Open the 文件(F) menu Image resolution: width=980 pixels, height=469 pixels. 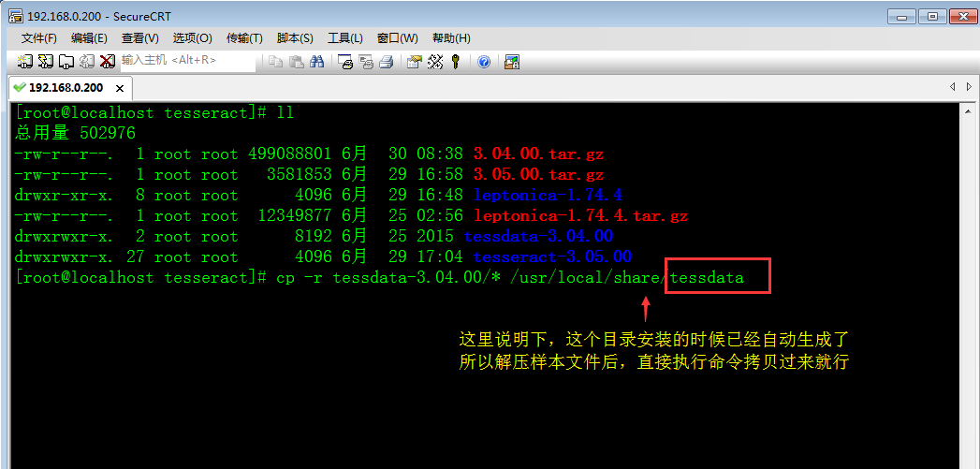[38, 38]
